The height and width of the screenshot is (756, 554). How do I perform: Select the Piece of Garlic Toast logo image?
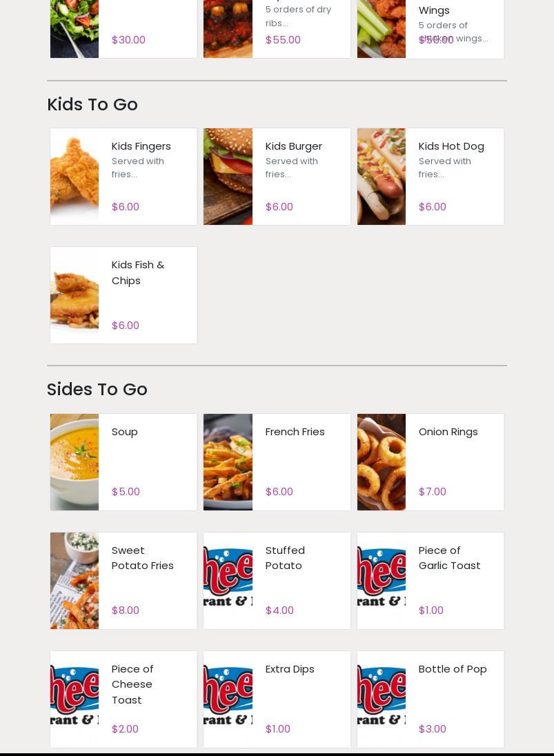pos(382,581)
